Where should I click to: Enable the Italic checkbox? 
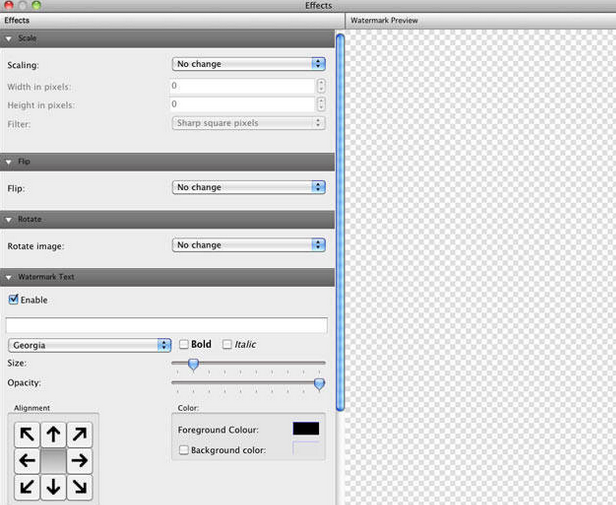pyautogui.click(x=227, y=345)
